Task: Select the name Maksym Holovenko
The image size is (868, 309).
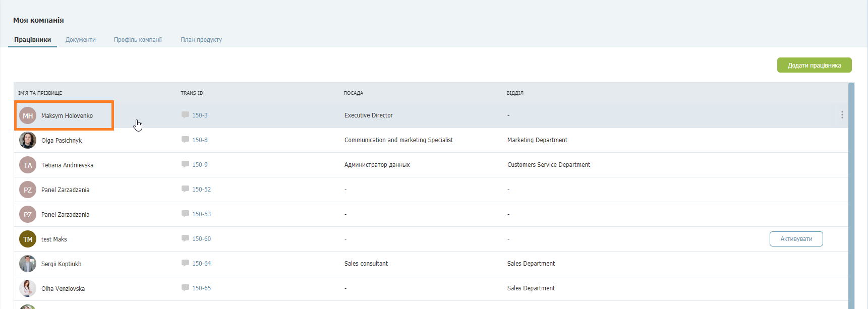Action: click(x=67, y=116)
